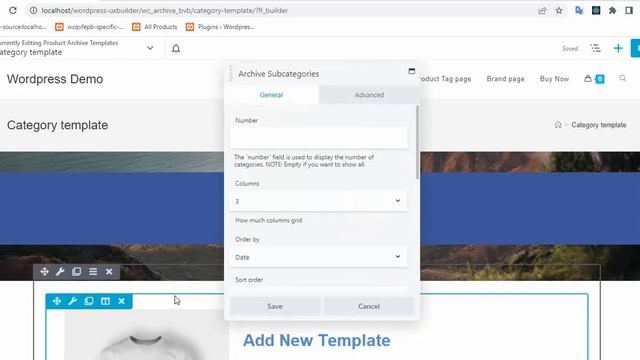Click the Wordpress Demo site title
Image resolution: width=640 pixels, height=360 pixels.
click(55, 79)
